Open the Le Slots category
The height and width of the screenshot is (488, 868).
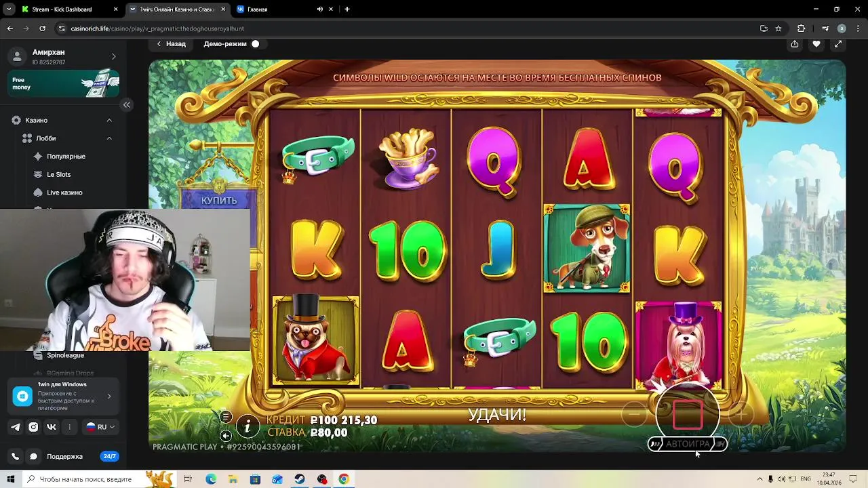pyautogui.click(x=58, y=174)
